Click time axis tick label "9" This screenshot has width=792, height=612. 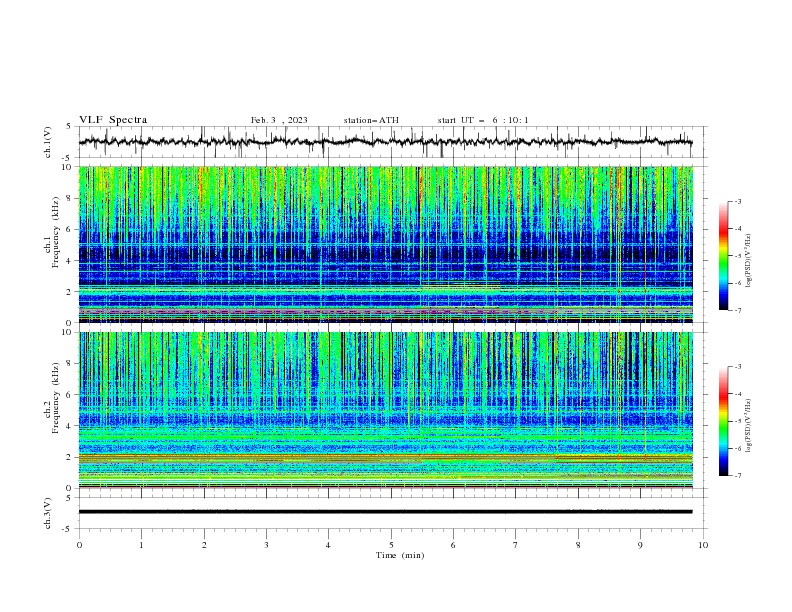[x=640, y=545]
